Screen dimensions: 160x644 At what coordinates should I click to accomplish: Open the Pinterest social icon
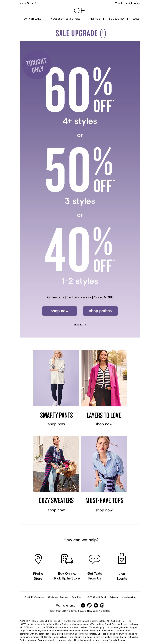96,605
